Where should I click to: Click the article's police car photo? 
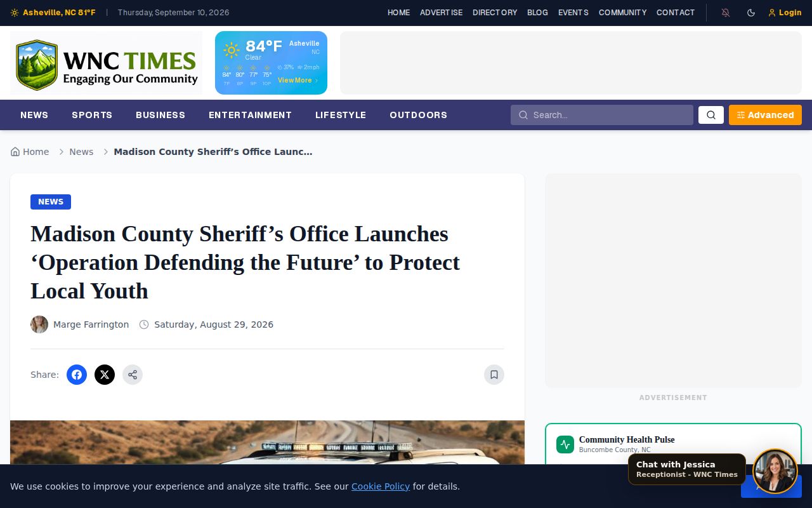coord(267,442)
